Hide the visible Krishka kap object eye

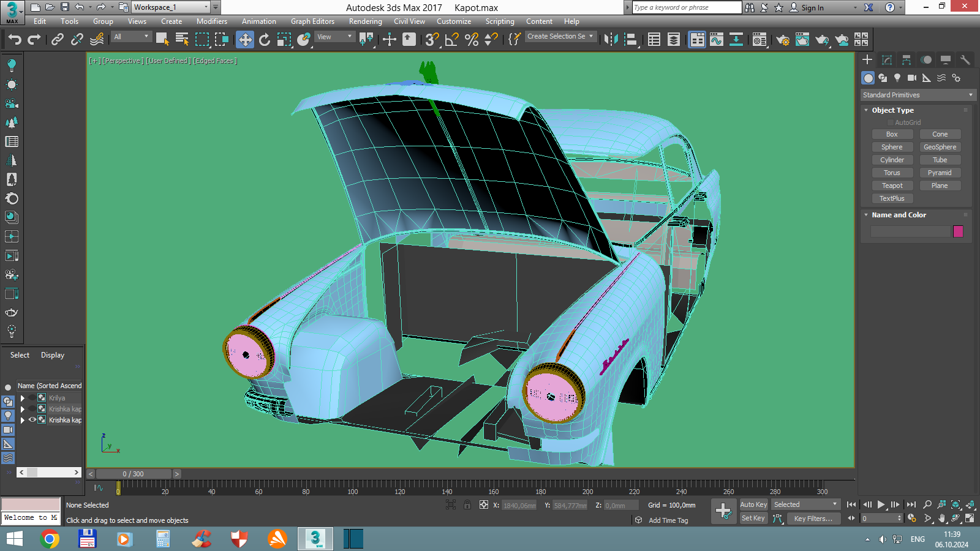pyautogui.click(x=32, y=419)
